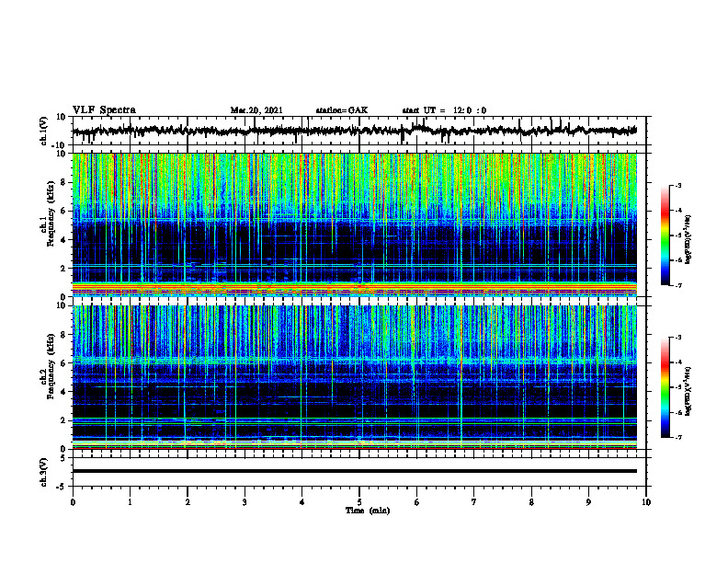
Task: Click time axis tick label "2"
Action: (188, 502)
